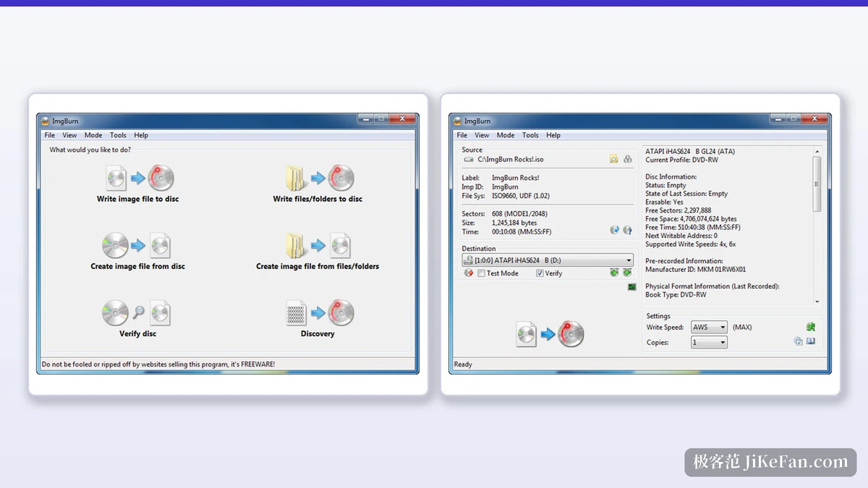Click the erase disc icon beside Test Mode

[x=469, y=273]
